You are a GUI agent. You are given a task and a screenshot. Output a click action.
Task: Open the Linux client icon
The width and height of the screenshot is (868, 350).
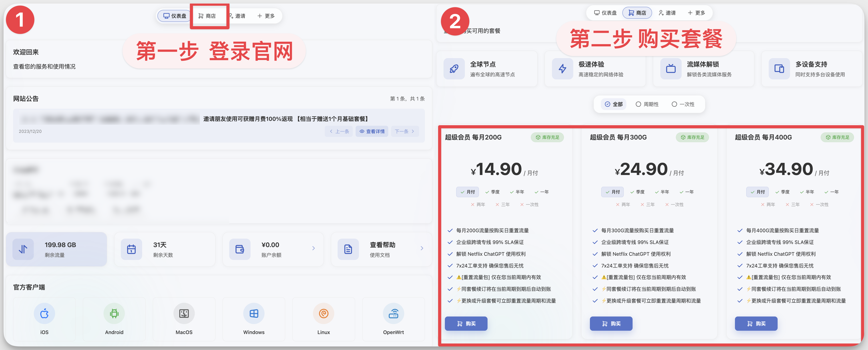323,313
